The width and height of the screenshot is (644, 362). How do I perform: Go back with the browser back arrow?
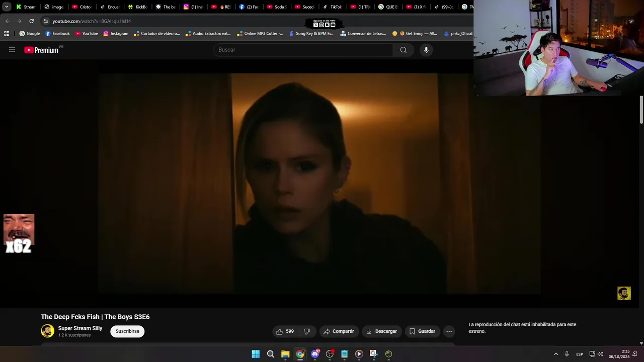[x=7, y=21]
